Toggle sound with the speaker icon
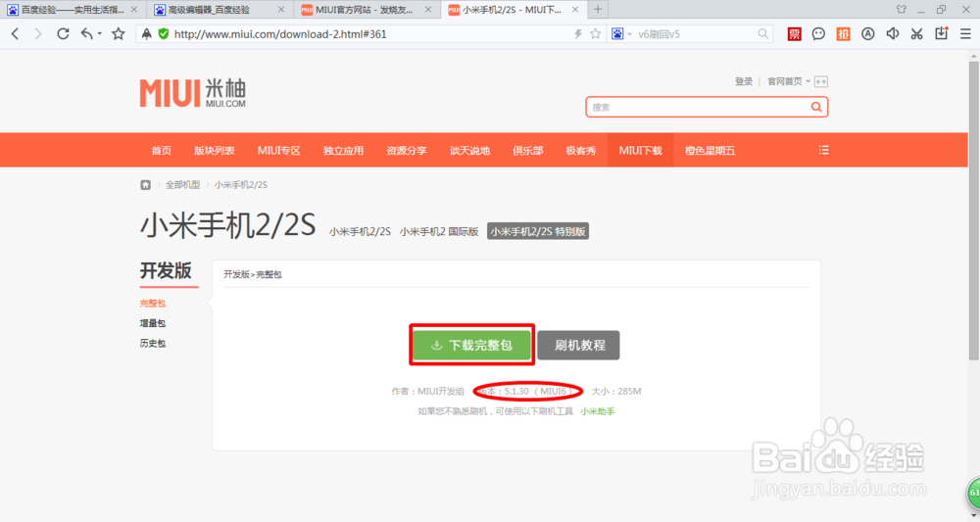This screenshot has height=522, width=980. pos(893,33)
